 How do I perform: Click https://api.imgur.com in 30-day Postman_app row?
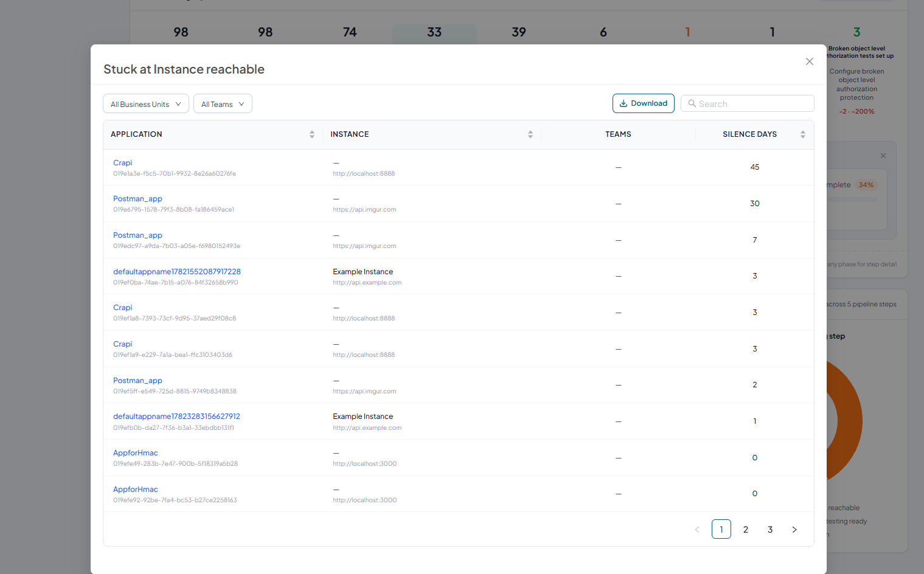(364, 210)
